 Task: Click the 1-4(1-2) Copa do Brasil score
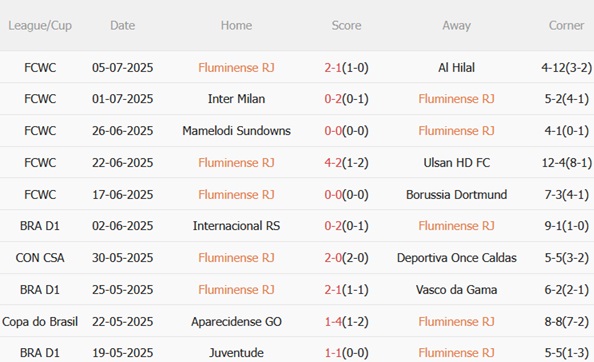(346, 321)
